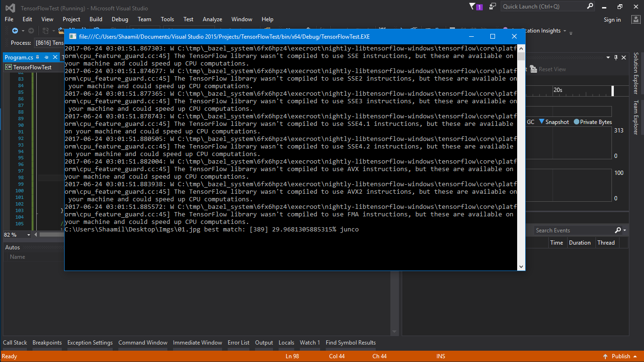This screenshot has height=362, width=644.
Task: Toggle the Private Bytes legend entry
Action: (592, 122)
